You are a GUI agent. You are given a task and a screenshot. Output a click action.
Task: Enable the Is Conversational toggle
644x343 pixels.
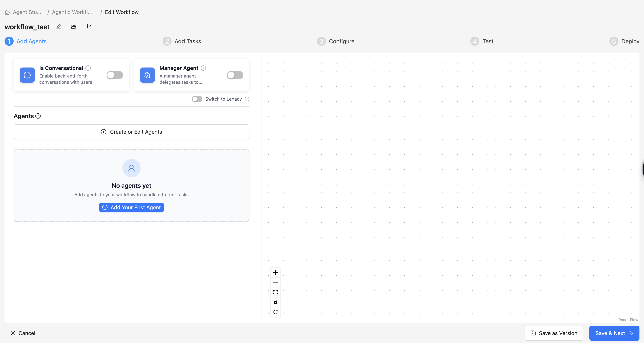[x=115, y=75]
